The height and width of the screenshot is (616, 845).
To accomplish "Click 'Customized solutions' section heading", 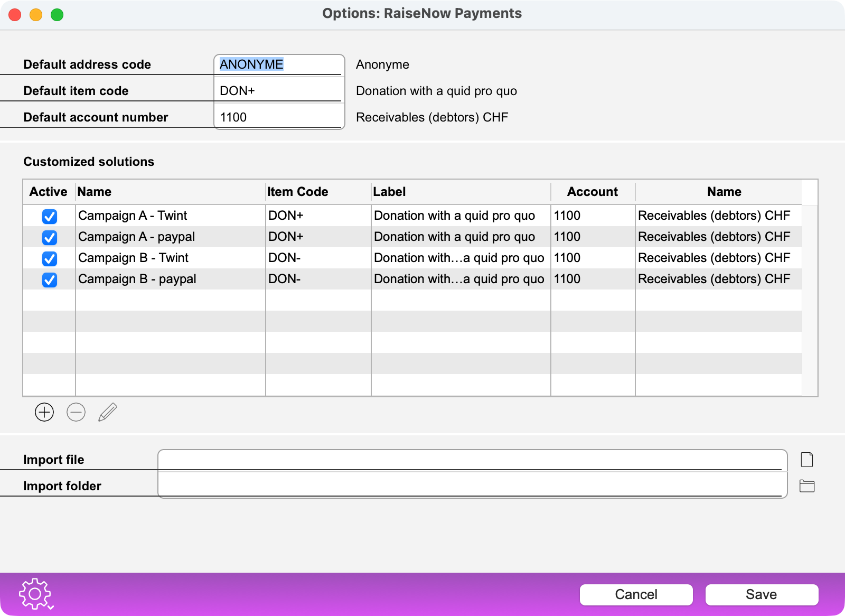I will pyautogui.click(x=89, y=162).
